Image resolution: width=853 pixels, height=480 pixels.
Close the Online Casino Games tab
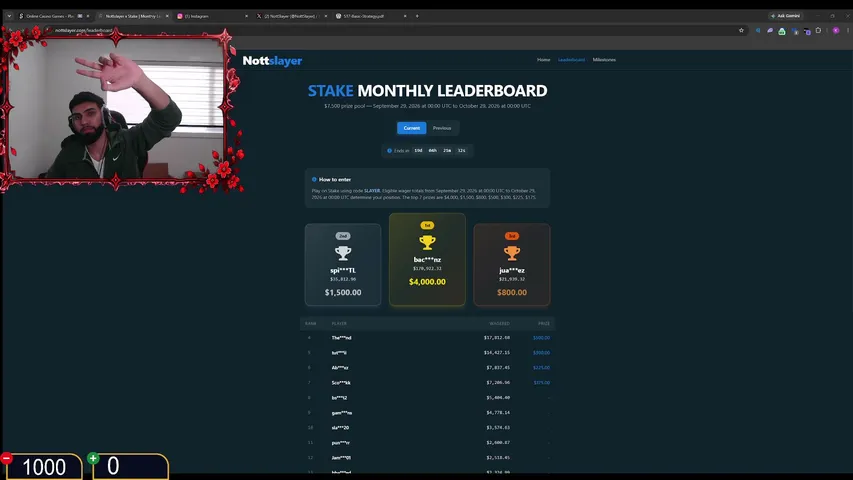pyautogui.click(x=88, y=16)
